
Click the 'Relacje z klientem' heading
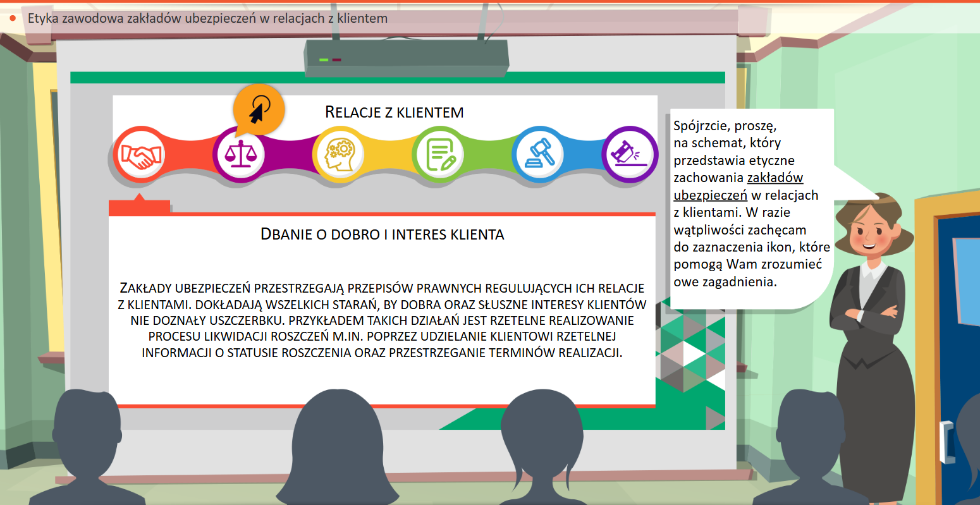(x=394, y=113)
